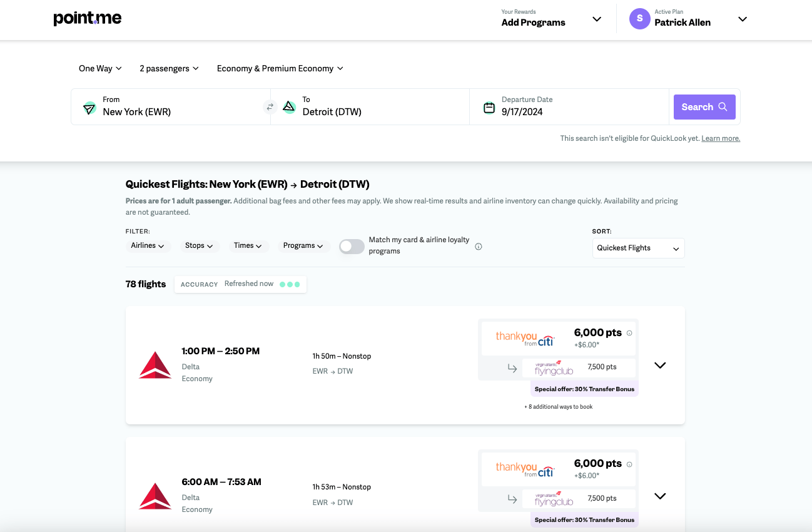The width and height of the screenshot is (812, 532).
Task: Click the transfer arrow icon on 1:00 PM flight
Action: (x=512, y=369)
